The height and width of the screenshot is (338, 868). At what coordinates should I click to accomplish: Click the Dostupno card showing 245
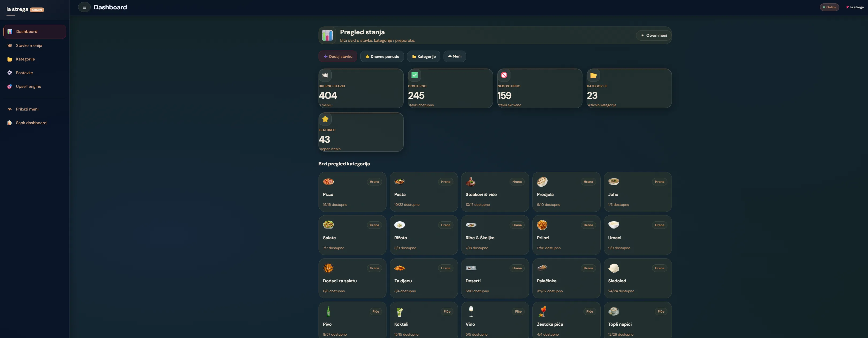pos(450,88)
